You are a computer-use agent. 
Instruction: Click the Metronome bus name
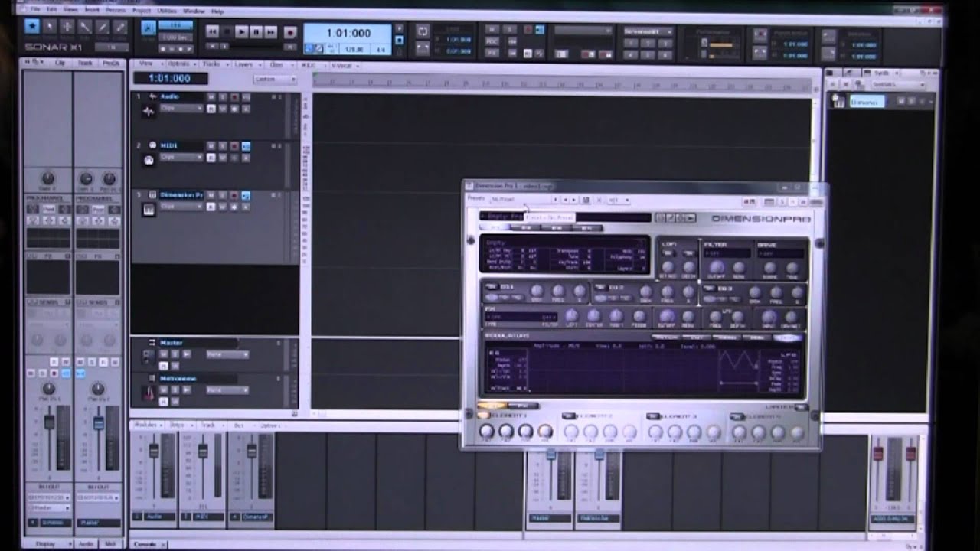(x=178, y=379)
